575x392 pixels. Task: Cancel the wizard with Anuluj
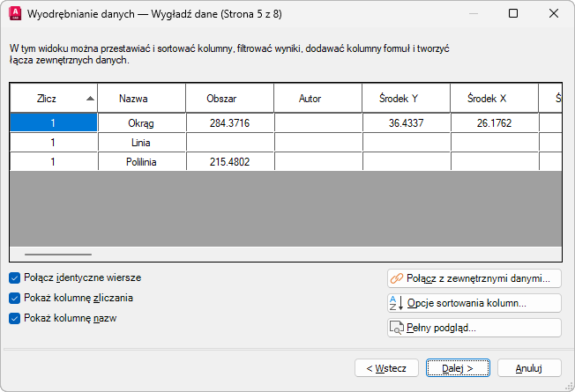pyautogui.click(x=529, y=367)
